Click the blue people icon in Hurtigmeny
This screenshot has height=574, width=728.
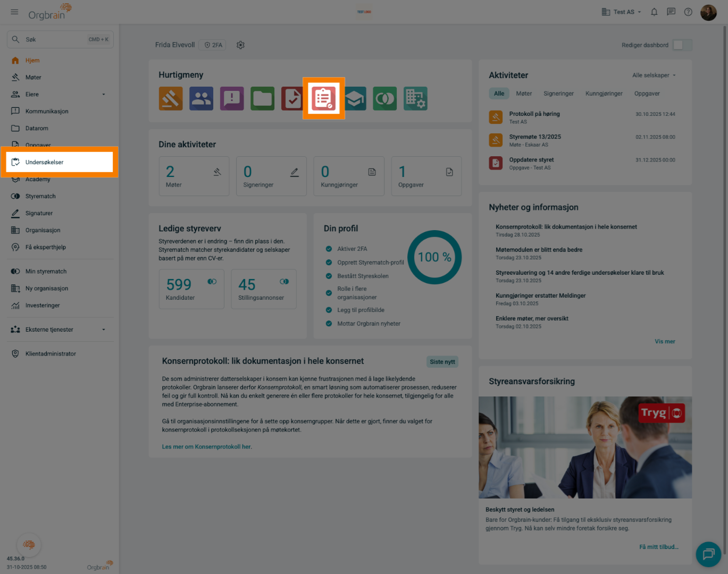coord(201,98)
